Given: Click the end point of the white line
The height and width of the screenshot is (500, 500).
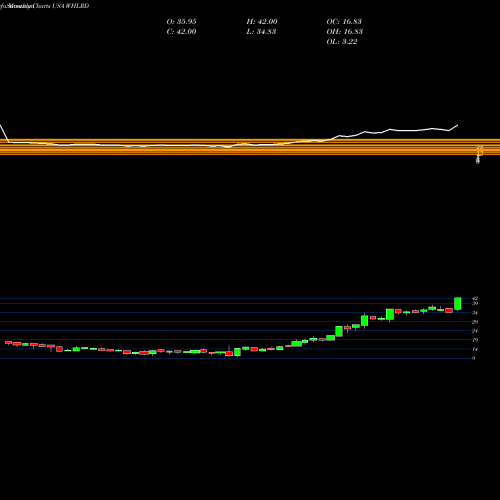Looking at the screenshot, I should (458, 125).
